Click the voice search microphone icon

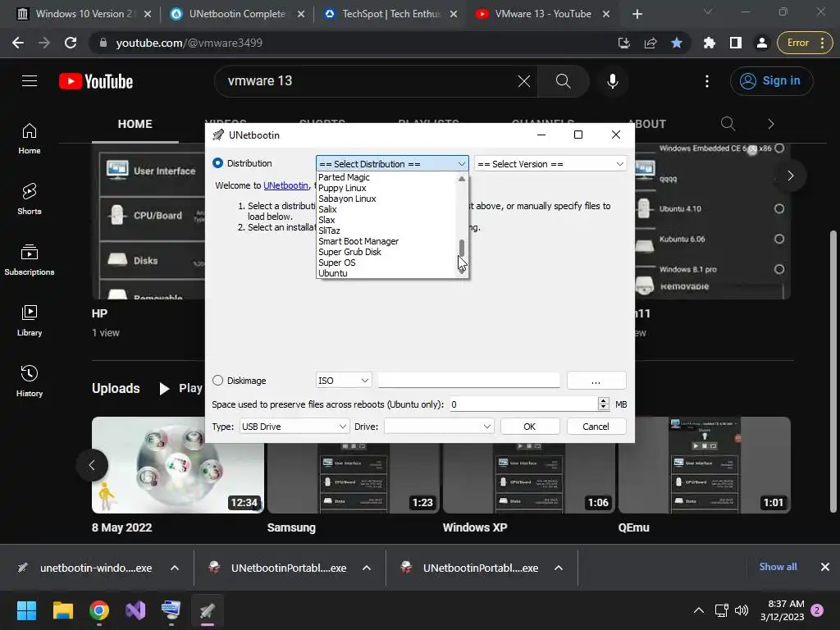click(612, 81)
